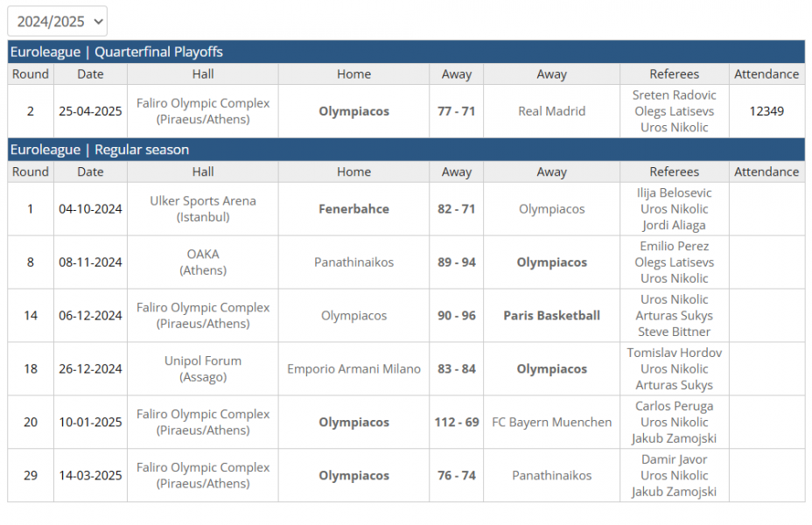The height and width of the screenshot is (525, 812).
Task: Select referee Jordi Aliaga
Action: [x=674, y=225]
